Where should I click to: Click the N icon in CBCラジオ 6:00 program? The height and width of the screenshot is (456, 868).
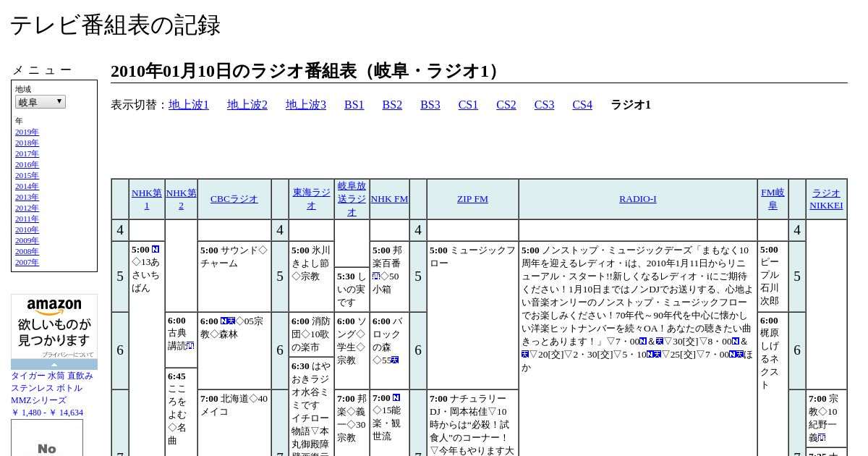coord(224,321)
